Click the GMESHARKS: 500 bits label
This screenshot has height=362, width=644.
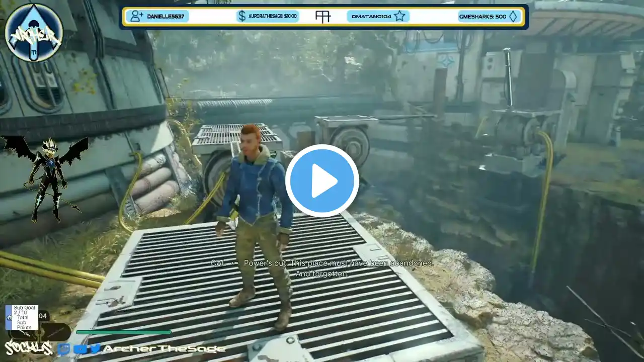coord(482,17)
